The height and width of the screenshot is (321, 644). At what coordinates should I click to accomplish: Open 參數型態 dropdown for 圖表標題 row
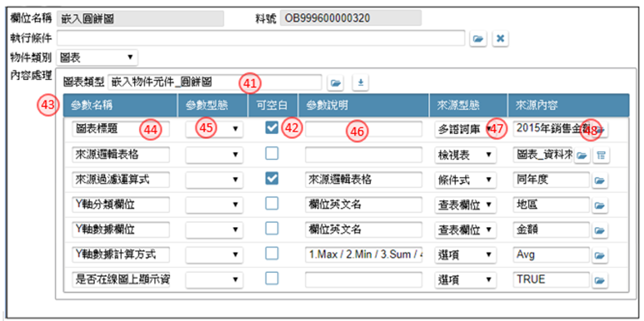214,129
